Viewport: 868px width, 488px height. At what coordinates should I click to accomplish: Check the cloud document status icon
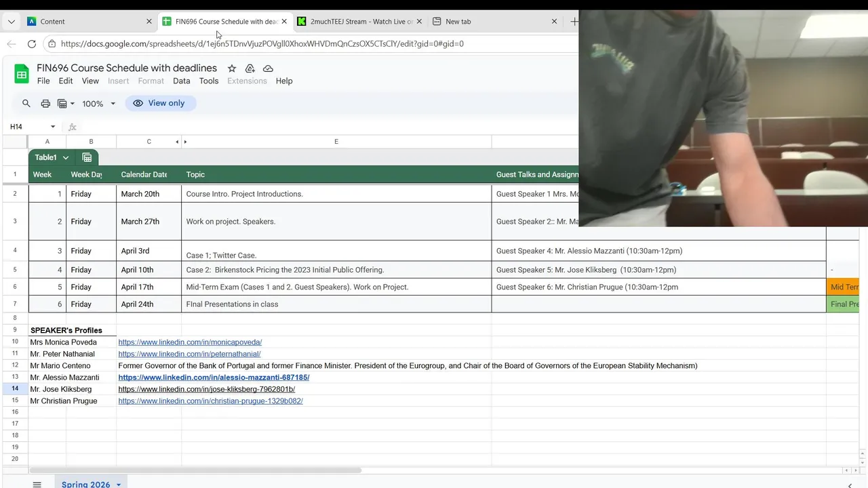268,68
